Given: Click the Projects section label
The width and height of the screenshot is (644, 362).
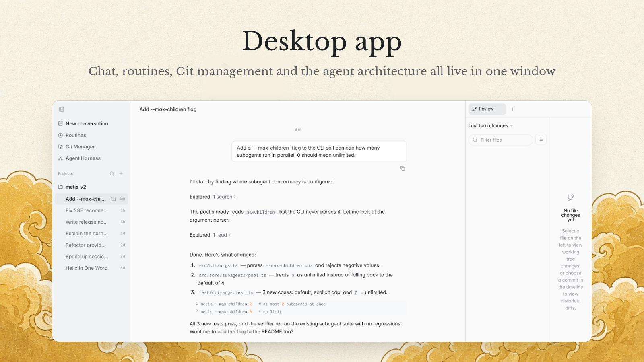Looking at the screenshot, I should (x=65, y=174).
